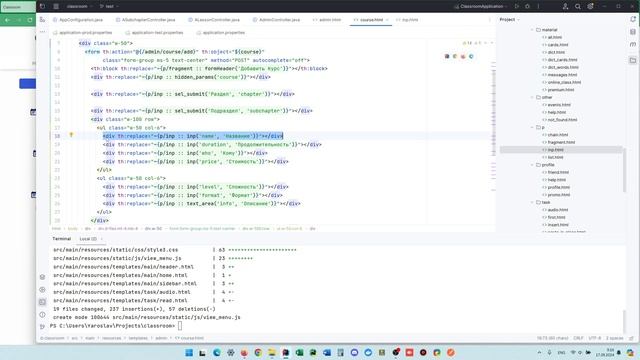Open Excel from the taskbar
This screenshot has height=360, width=640.
click(x=299, y=353)
